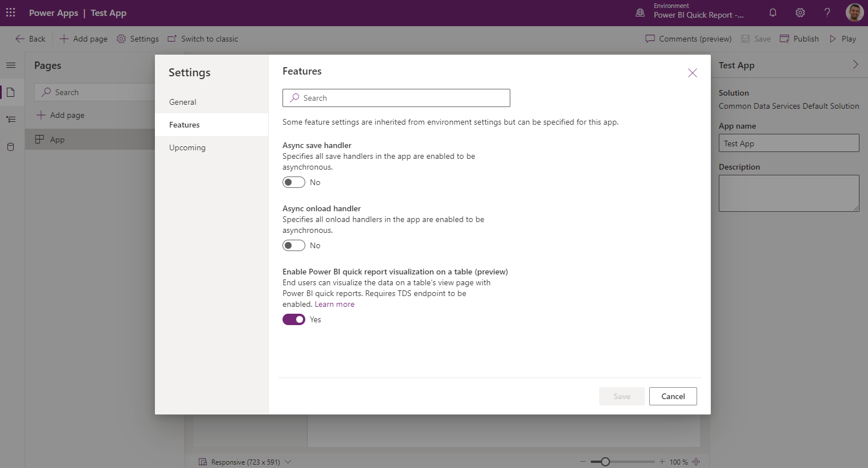
Task: Switch to the General settings tab
Action: pyautogui.click(x=183, y=102)
